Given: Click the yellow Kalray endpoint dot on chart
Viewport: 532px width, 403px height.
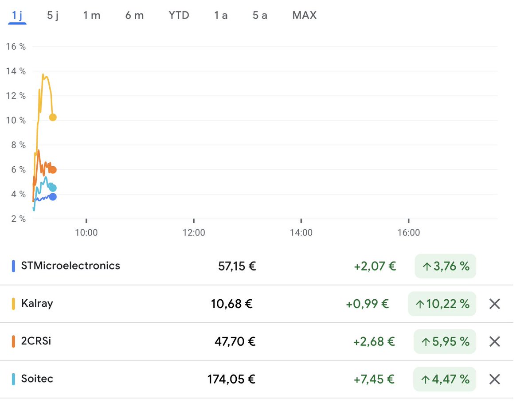Looking at the screenshot, I should (53, 117).
